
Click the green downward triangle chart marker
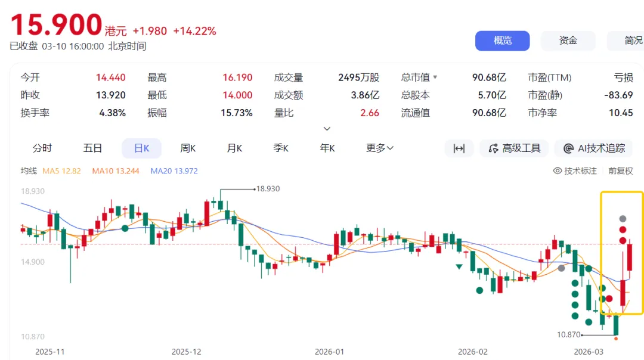coord(459,266)
